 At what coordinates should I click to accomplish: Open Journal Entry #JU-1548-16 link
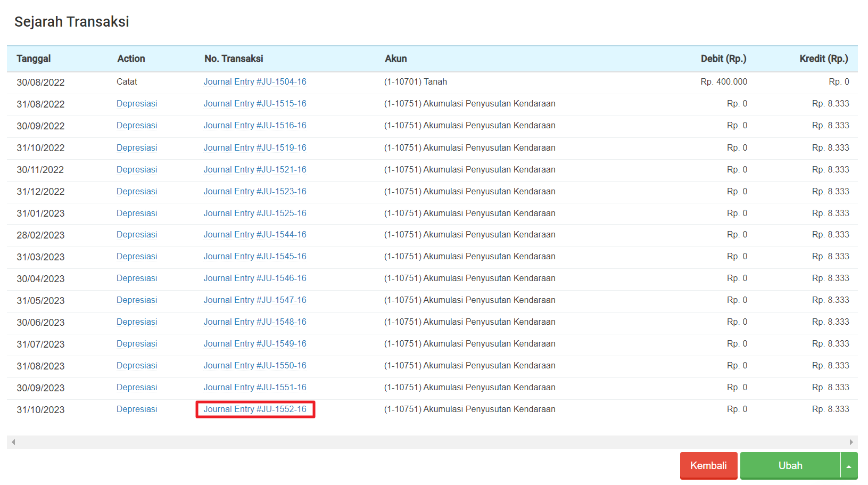tap(255, 322)
